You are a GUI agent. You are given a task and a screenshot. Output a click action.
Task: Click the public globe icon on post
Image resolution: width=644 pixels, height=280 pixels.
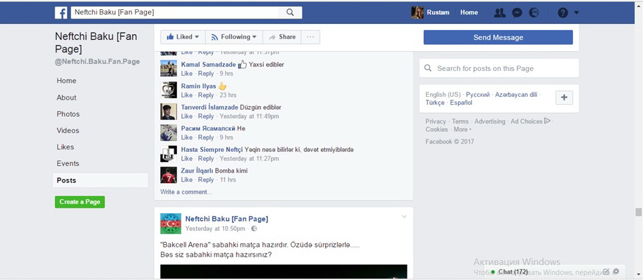click(x=254, y=229)
